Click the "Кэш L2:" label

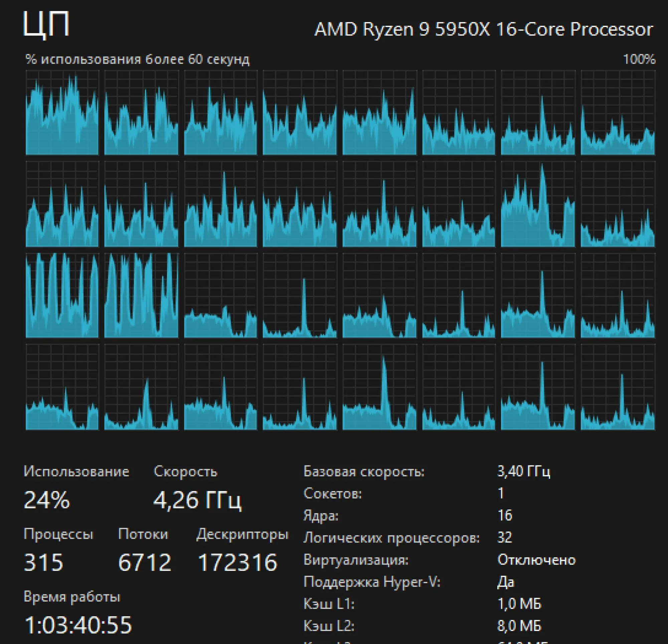(329, 626)
